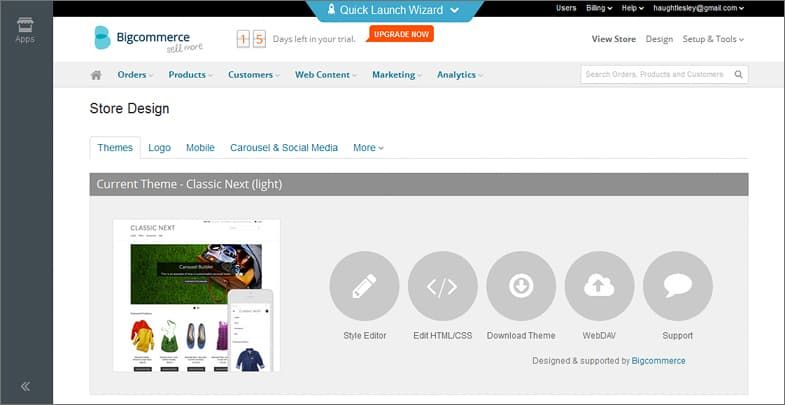Switch to the Logo tab
785x405 pixels.
159,148
